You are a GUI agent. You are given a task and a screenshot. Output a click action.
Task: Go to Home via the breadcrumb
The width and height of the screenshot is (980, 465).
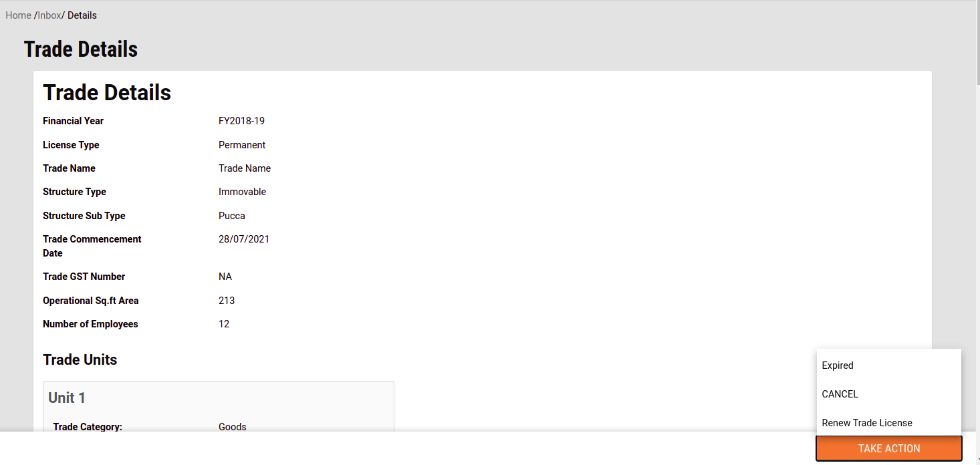[18, 15]
